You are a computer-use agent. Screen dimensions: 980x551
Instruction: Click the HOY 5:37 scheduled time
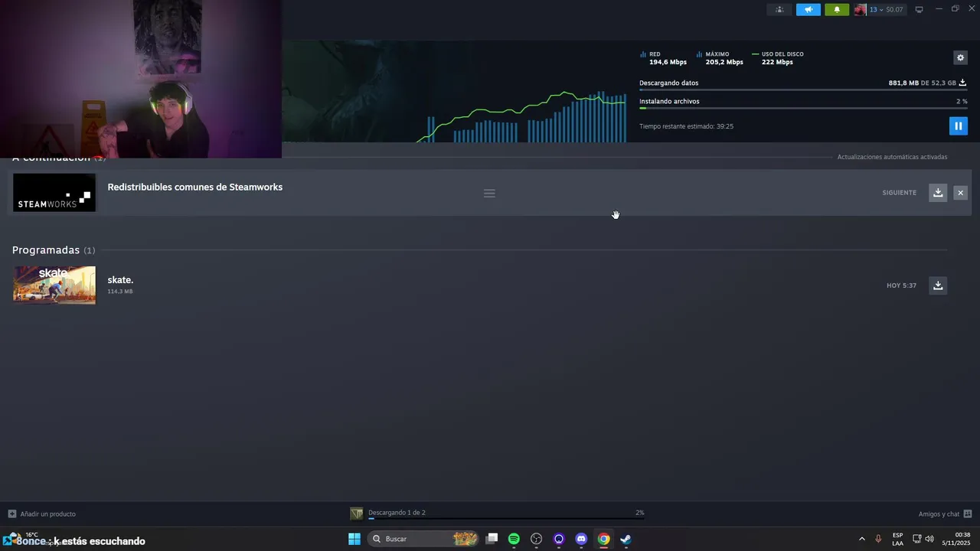point(901,285)
